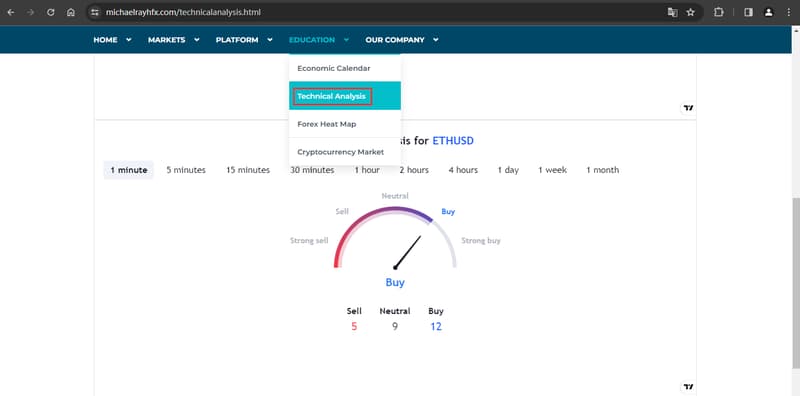Expand PLATFORM menu chevron
Viewport: 800px width, 396px height.
[x=269, y=40]
